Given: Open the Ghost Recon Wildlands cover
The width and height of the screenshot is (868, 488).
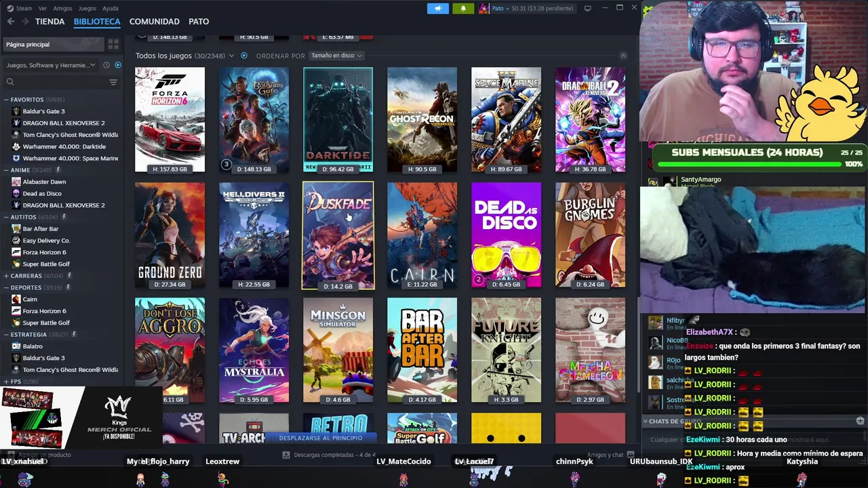Looking at the screenshot, I should (422, 119).
